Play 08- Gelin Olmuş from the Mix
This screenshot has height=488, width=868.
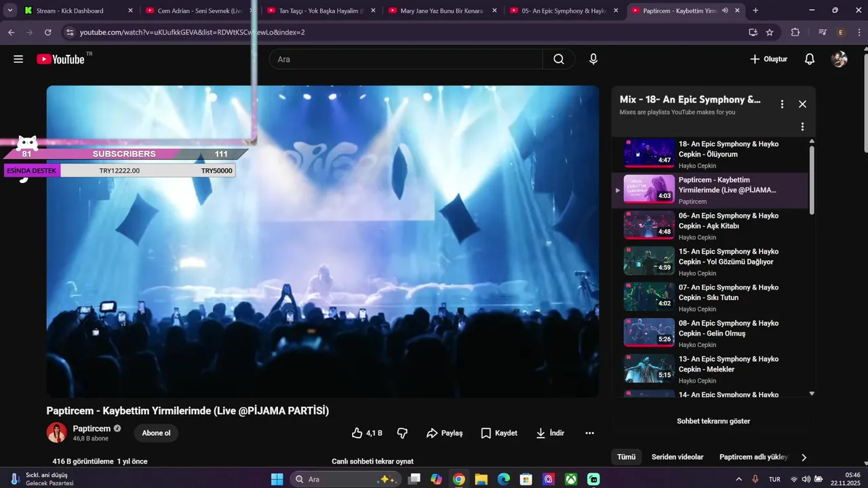tap(711, 333)
